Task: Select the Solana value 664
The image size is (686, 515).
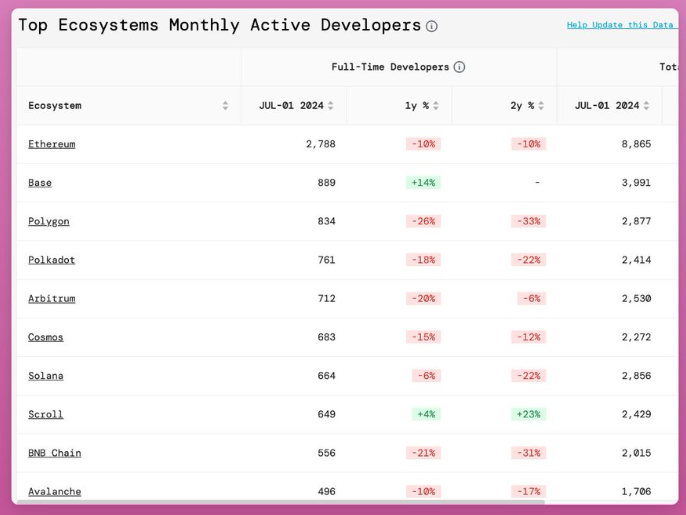Action: coord(326,375)
